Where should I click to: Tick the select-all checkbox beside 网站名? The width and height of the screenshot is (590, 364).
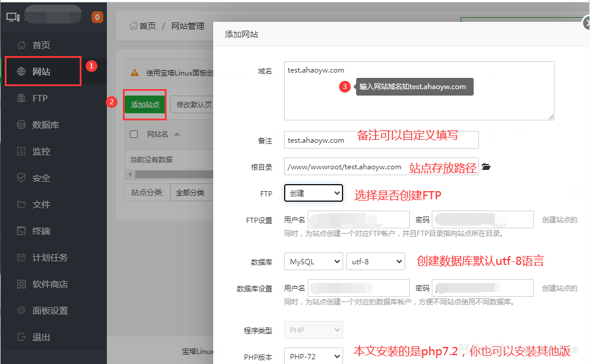(x=134, y=134)
